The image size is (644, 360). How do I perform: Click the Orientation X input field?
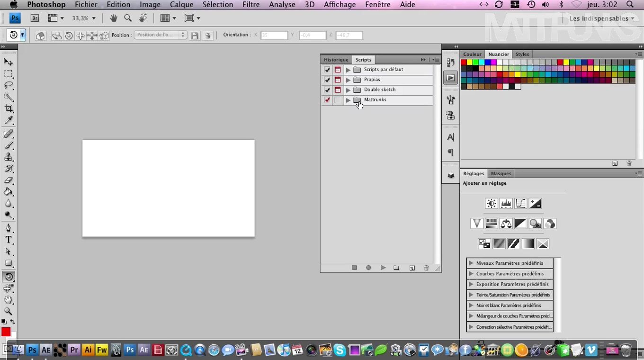click(x=274, y=35)
